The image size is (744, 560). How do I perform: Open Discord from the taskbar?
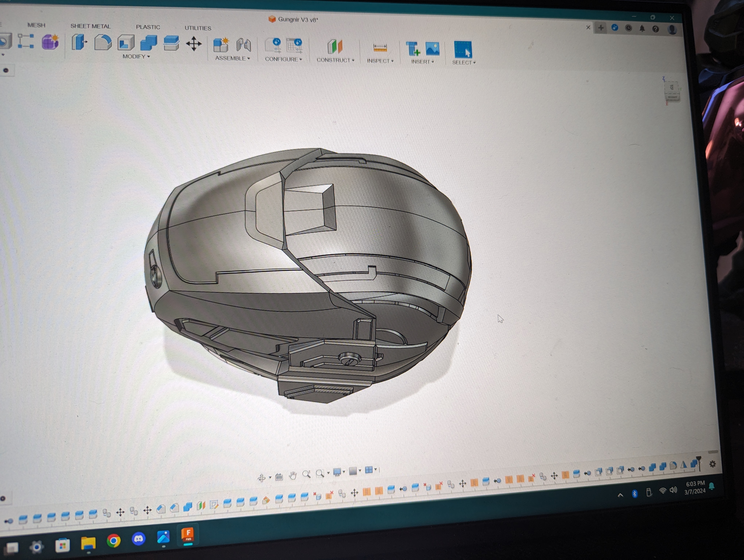pos(138,539)
